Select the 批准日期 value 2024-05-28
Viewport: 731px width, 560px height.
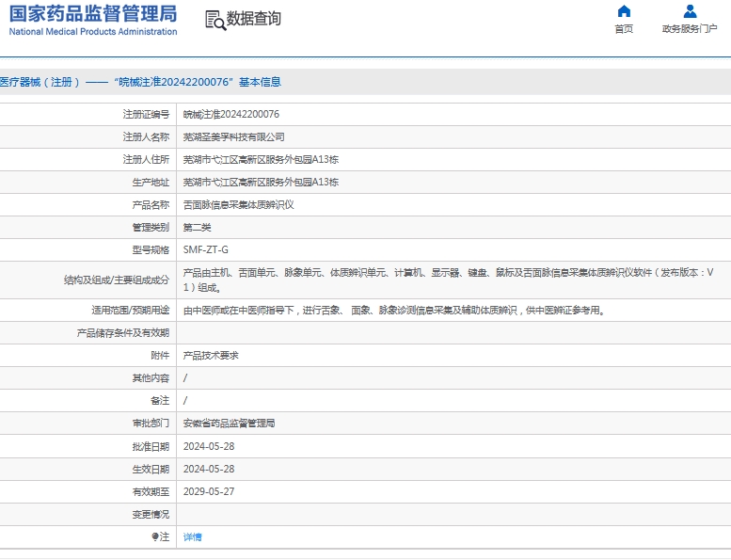point(209,447)
